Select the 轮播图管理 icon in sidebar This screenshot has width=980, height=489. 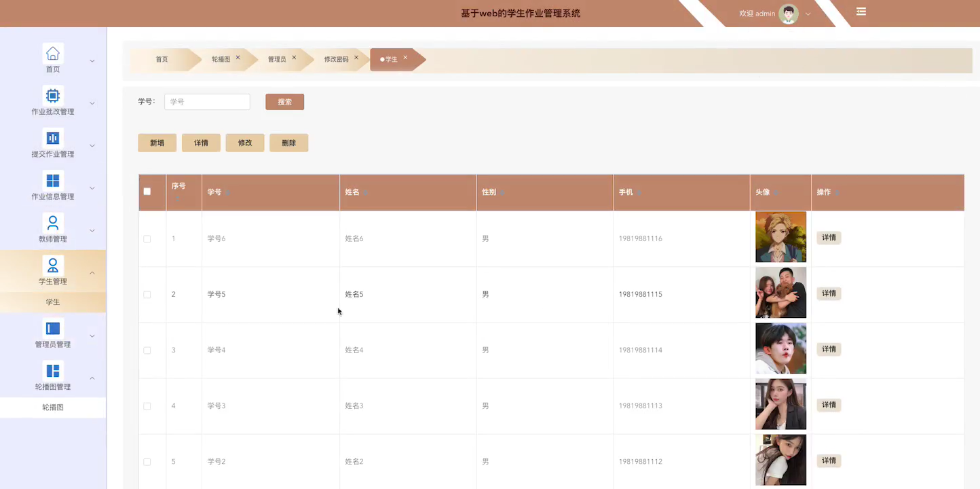[53, 371]
